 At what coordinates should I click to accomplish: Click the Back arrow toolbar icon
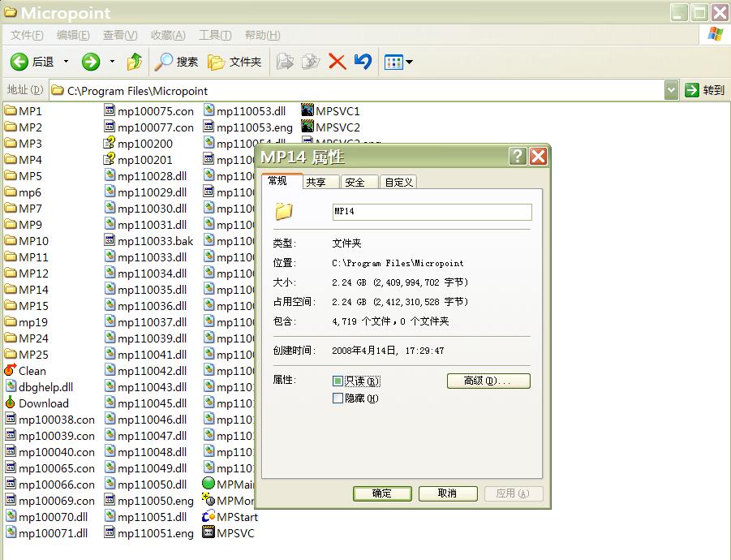19,62
